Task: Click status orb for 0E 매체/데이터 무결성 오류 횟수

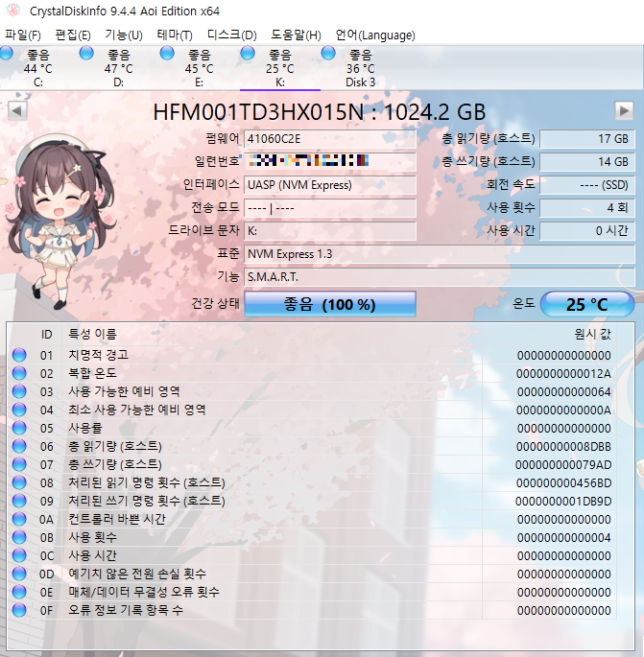Action: [19, 592]
